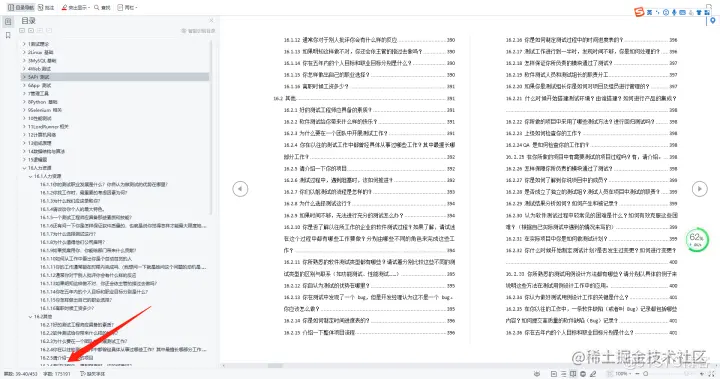The width and height of the screenshot is (720, 379).
Task: Switch to page view mode icon
Action: (x=554, y=374)
